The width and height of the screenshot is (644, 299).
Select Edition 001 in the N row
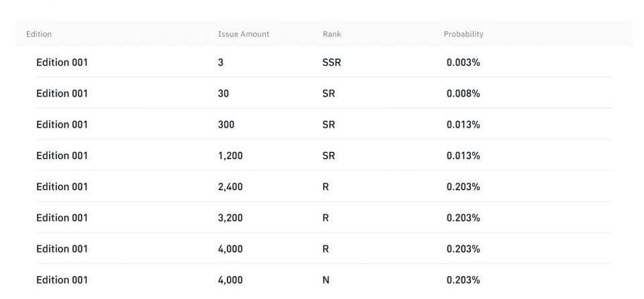click(x=62, y=280)
